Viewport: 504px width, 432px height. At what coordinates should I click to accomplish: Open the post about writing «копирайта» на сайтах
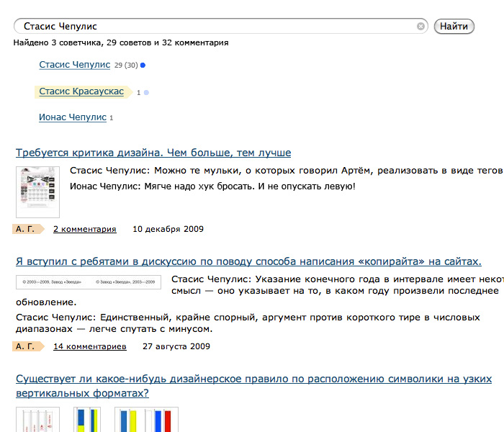pos(248,261)
